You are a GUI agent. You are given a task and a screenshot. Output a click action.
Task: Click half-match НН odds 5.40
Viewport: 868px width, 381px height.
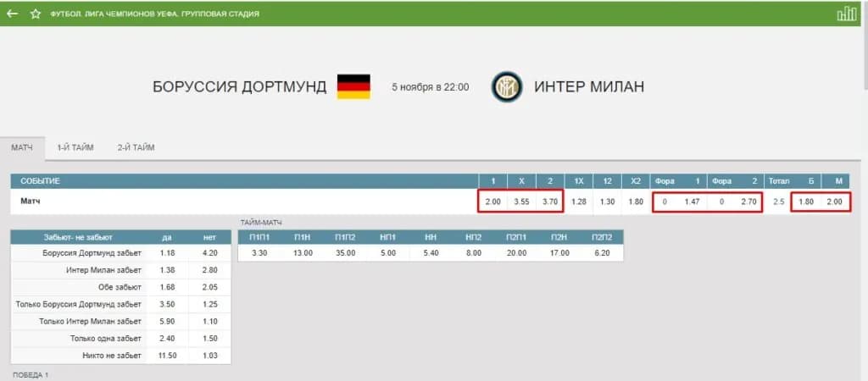coord(431,253)
